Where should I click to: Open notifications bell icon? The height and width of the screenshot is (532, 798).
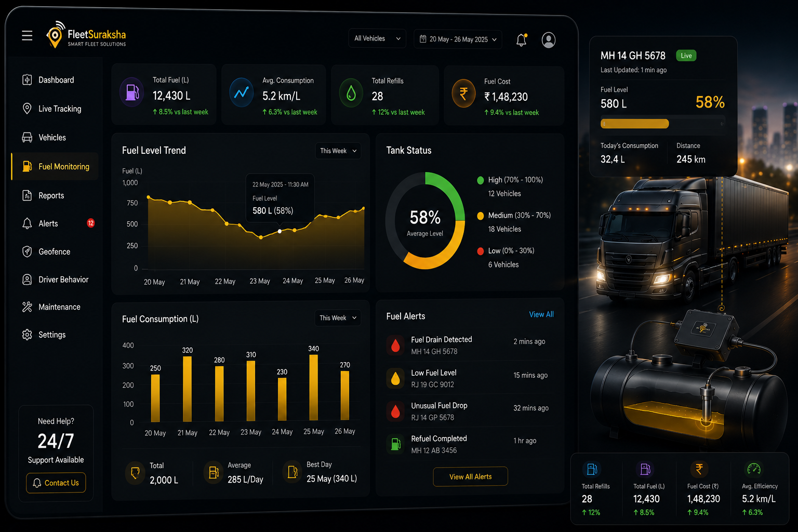tap(522, 40)
